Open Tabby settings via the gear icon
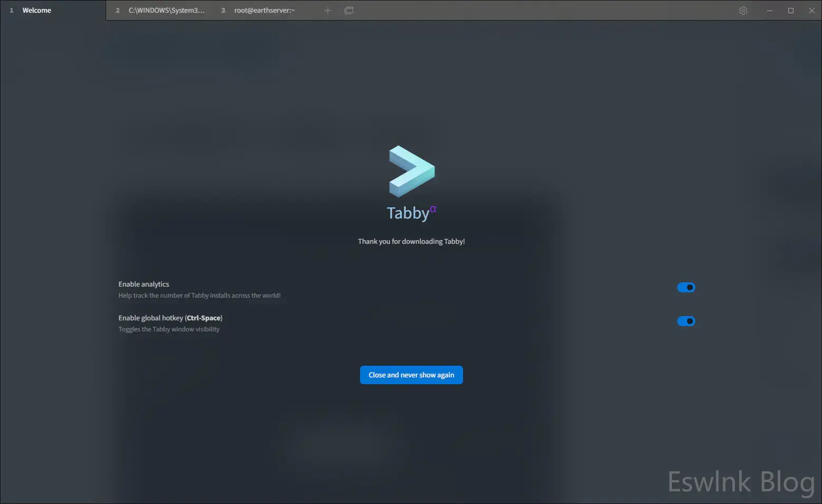The image size is (822, 504). pyautogui.click(x=743, y=11)
